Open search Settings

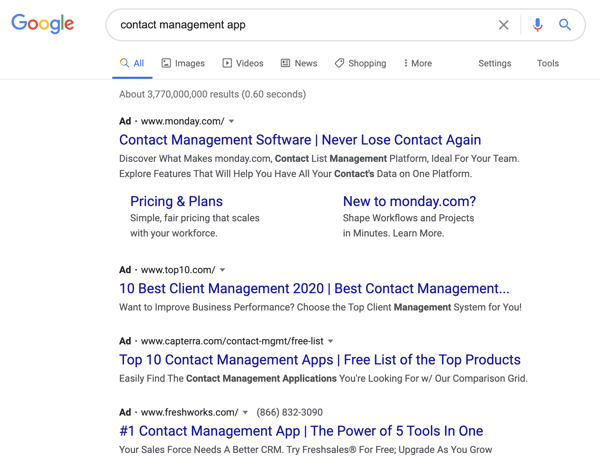point(494,63)
